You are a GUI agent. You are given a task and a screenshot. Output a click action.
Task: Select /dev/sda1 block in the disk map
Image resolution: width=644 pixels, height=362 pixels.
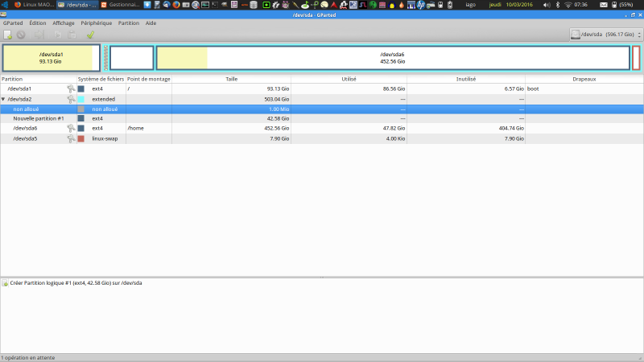52,58
